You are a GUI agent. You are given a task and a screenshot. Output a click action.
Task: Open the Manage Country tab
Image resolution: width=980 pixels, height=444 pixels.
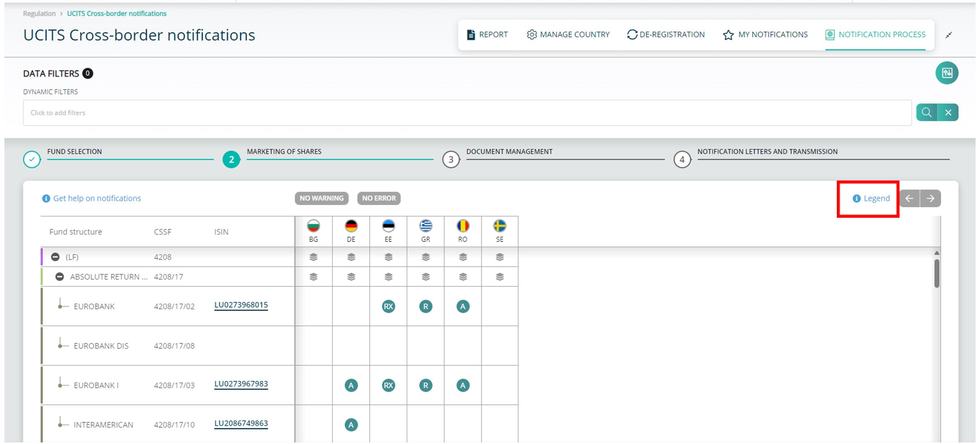[568, 35]
